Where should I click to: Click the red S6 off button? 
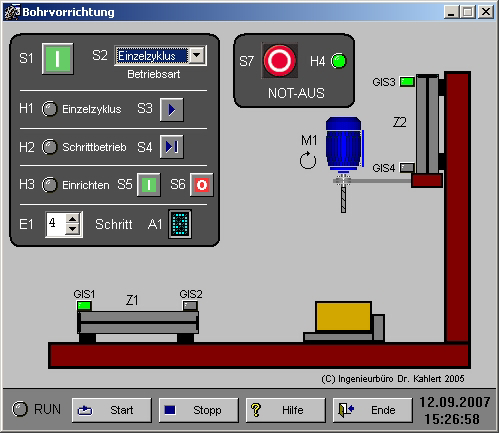[202, 185]
